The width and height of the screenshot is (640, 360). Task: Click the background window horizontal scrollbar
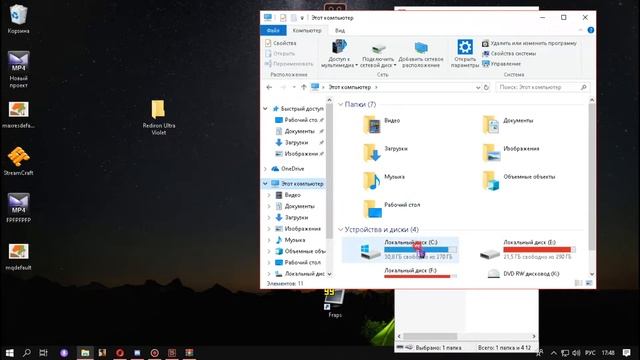(x=430, y=336)
